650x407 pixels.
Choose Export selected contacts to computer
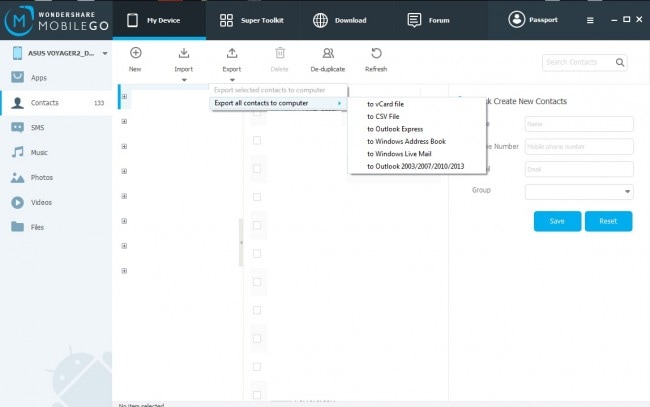278,90
